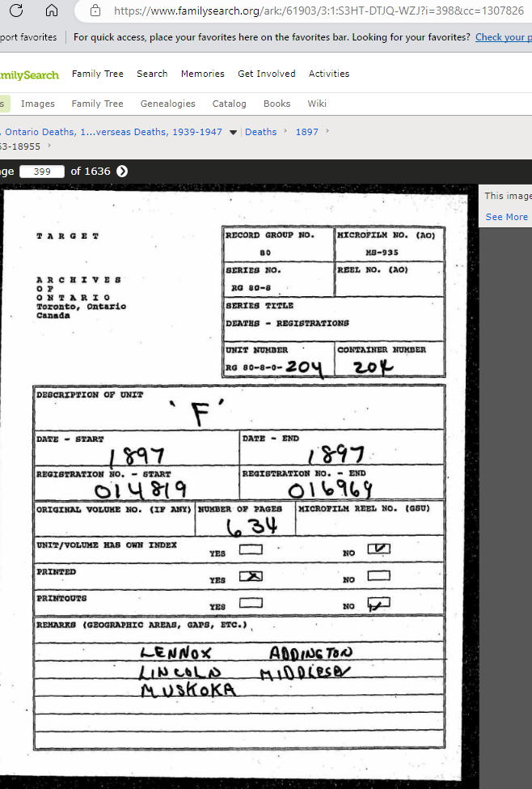Click the FamilySearch logo
The width and height of the screenshot is (532, 789).
point(29,75)
